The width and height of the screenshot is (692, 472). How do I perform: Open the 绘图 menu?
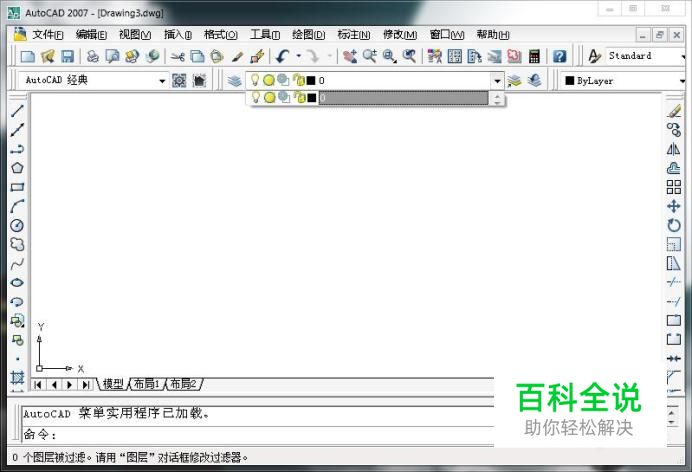point(308,34)
